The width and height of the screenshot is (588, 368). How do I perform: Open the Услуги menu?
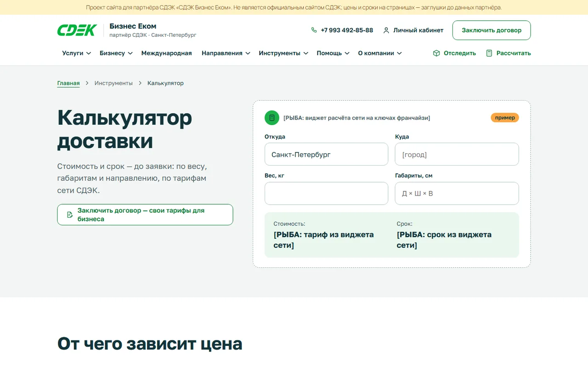coord(77,53)
